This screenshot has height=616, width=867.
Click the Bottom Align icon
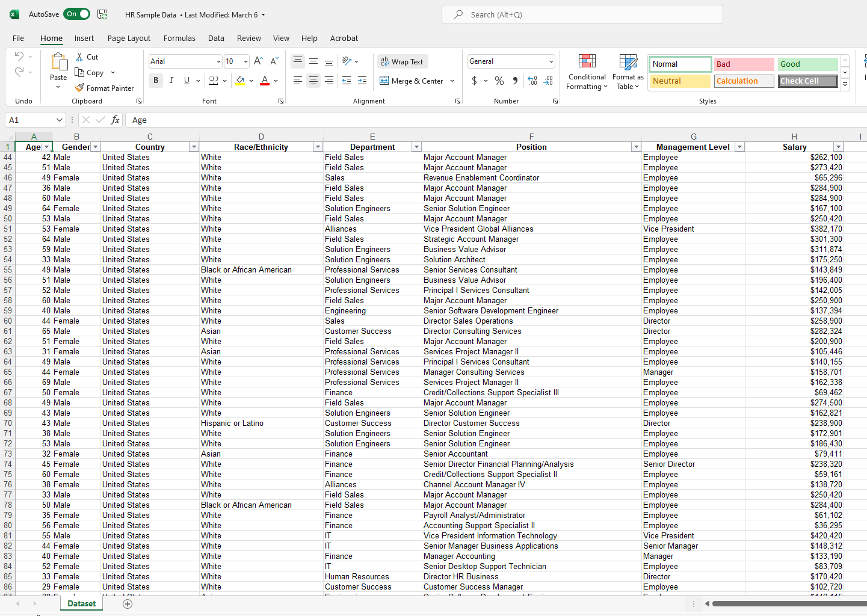coord(329,61)
